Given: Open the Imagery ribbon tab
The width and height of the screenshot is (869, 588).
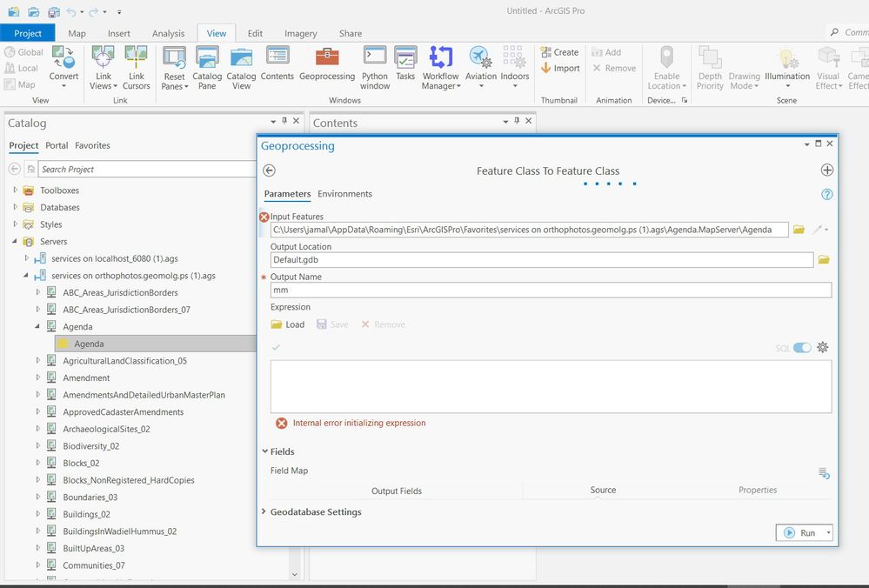Looking at the screenshot, I should click(x=300, y=33).
